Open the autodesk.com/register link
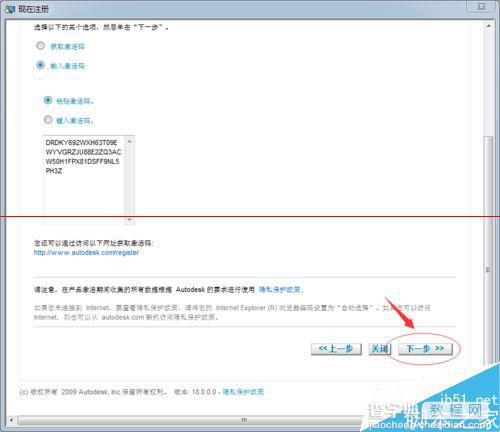Viewport: 500px width, 432px height. (x=86, y=253)
